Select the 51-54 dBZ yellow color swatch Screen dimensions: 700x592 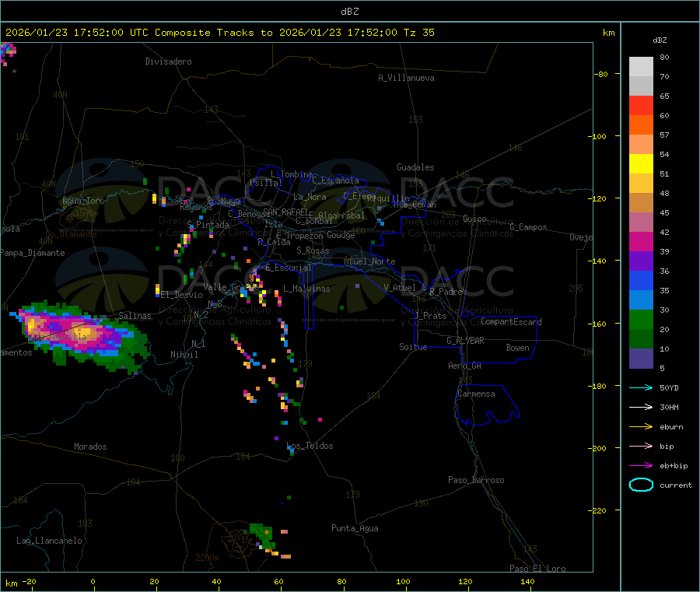(641, 164)
